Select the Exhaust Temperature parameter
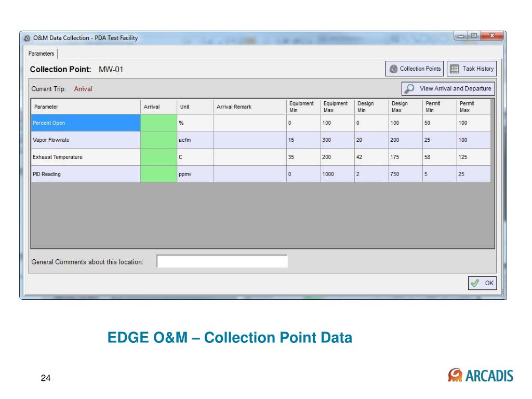Image resolution: width=532 pixels, height=399 pixels. point(86,157)
